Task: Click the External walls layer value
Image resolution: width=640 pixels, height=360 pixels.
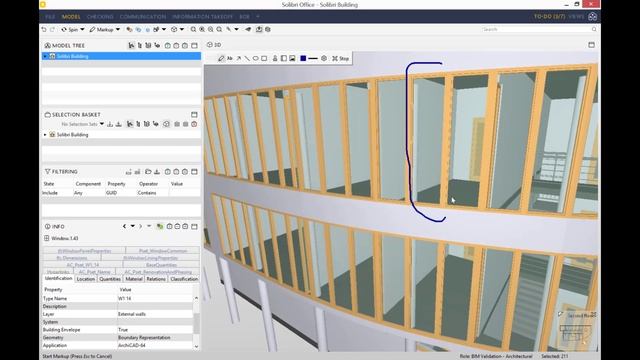Action: coord(155,314)
